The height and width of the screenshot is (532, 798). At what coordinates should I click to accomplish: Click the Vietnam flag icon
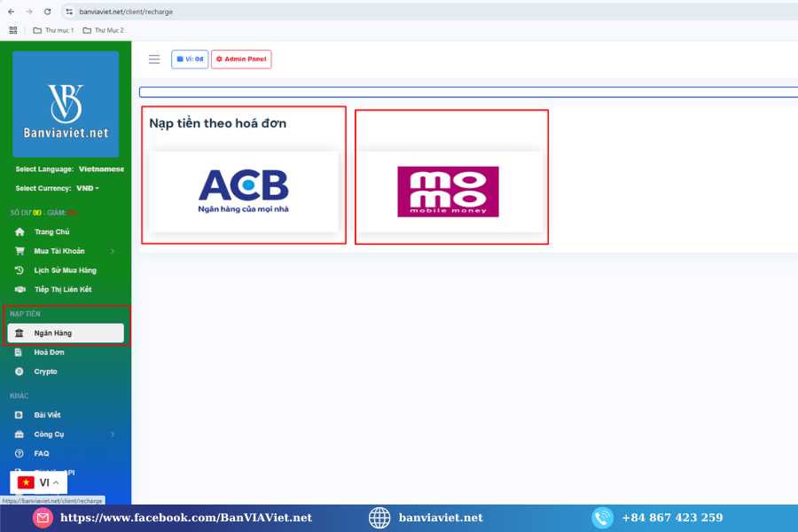point(26,482)
